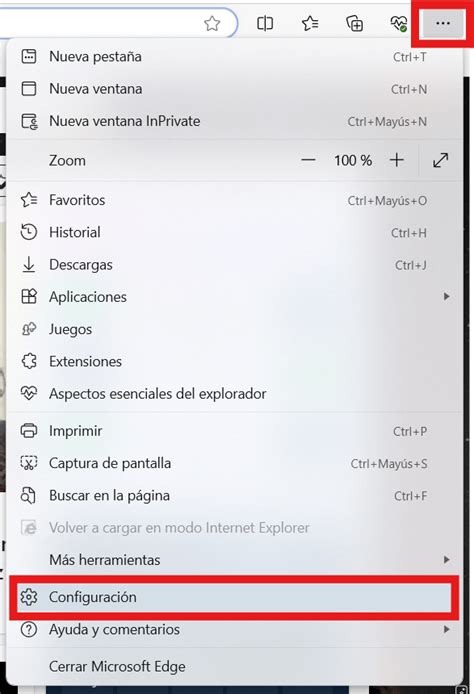Increase zoom with the plus button
Image resolution: width=474 pixels, height=694 pixels.
397,160
